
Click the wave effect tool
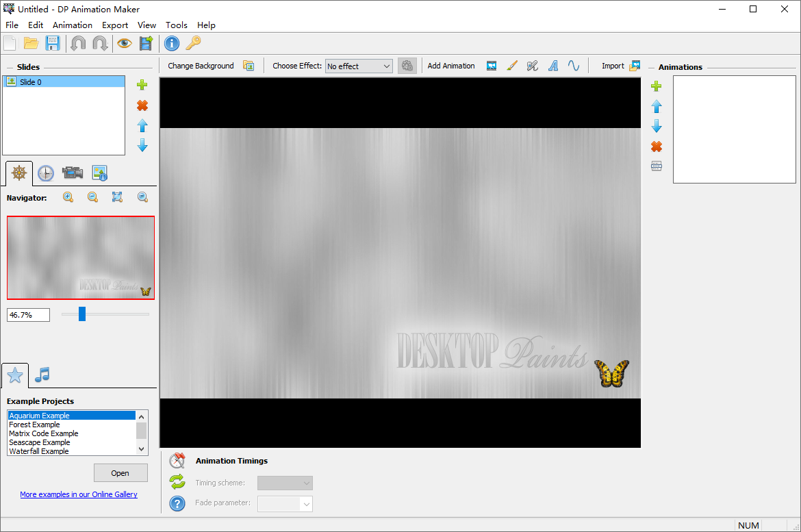(x=574, y=65)
